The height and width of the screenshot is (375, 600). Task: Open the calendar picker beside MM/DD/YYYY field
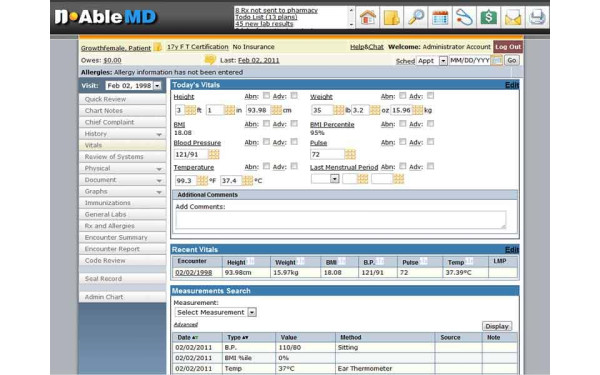497,60
